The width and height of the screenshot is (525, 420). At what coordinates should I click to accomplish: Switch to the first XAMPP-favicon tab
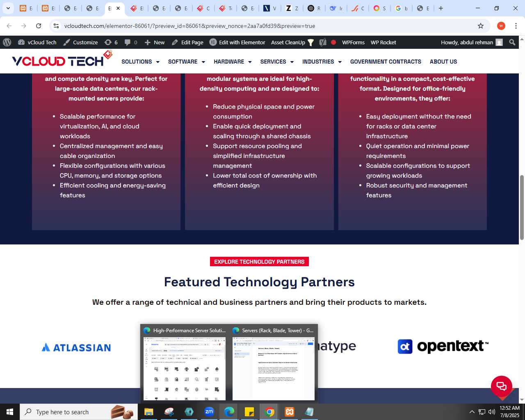pos(26,8)
